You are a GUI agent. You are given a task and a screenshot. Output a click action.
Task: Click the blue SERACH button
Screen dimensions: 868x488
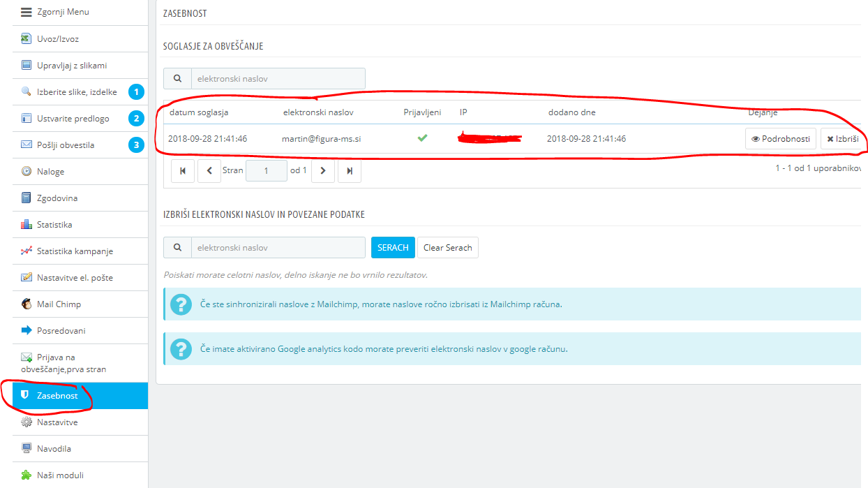click(393, 248)
